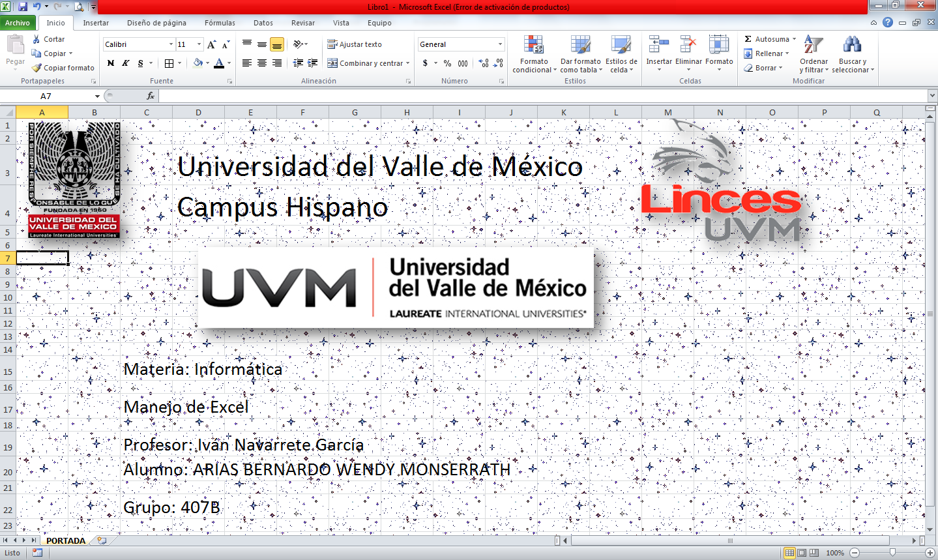
Task: Toggle bold (N) formatting
Action: pyautogui.click(x=111, y=63)
